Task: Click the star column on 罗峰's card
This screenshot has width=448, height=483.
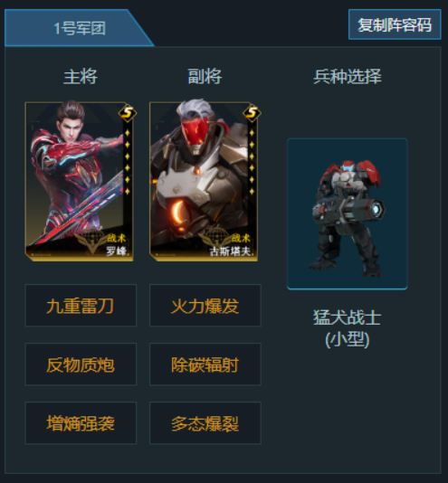Action: click(x=128, y=162)
